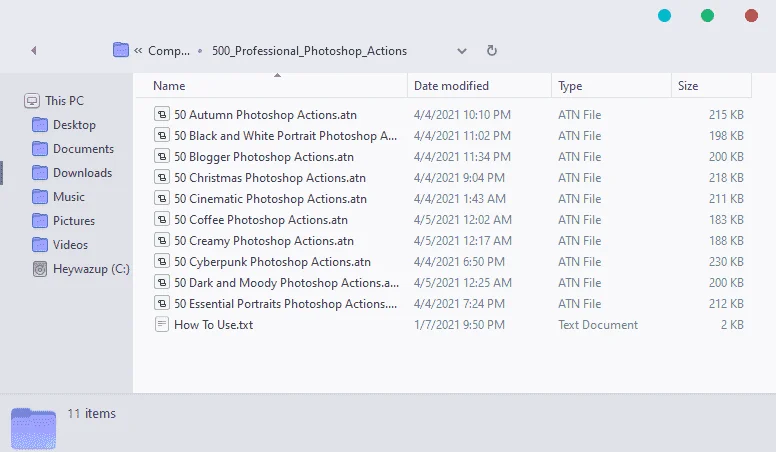Click the large folder thumbnail in details pane

pyautogui.click(x=33, y=428)
